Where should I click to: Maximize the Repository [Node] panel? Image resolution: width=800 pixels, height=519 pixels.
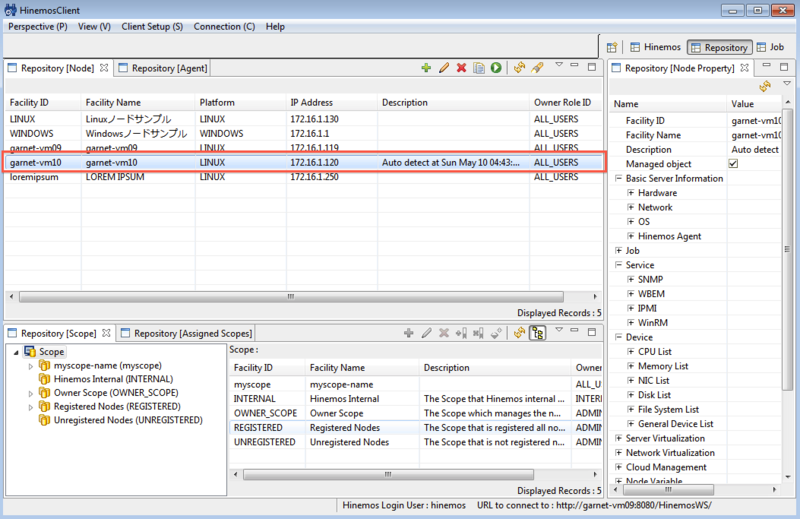pos(592,66)
